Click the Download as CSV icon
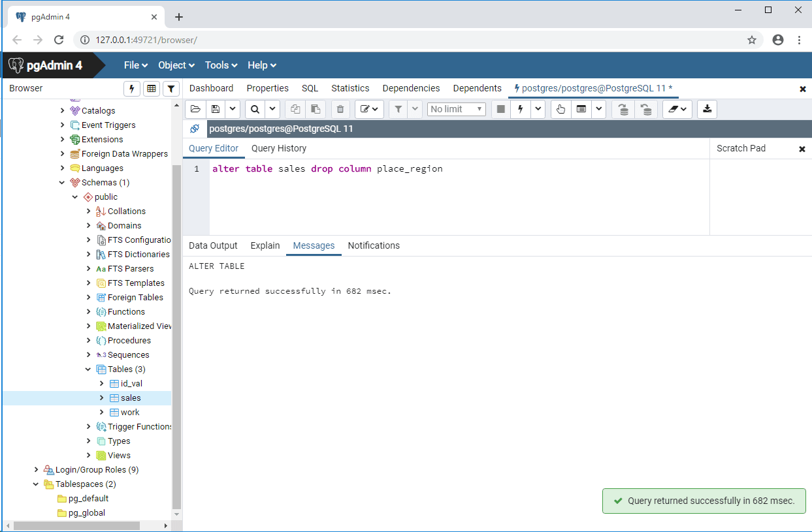Image resolution: width=812 pixels, height=532 pixels. 707,109
